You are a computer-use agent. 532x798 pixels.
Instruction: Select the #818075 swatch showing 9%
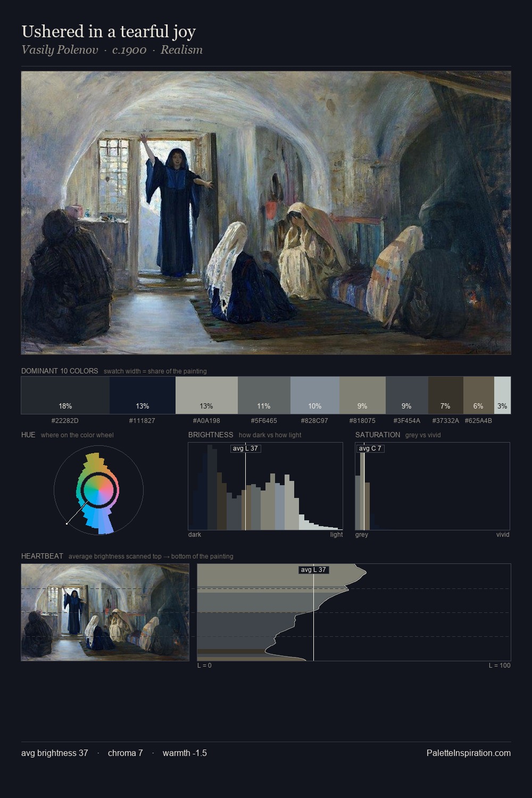pyautogui.click(x=362, y=395)
